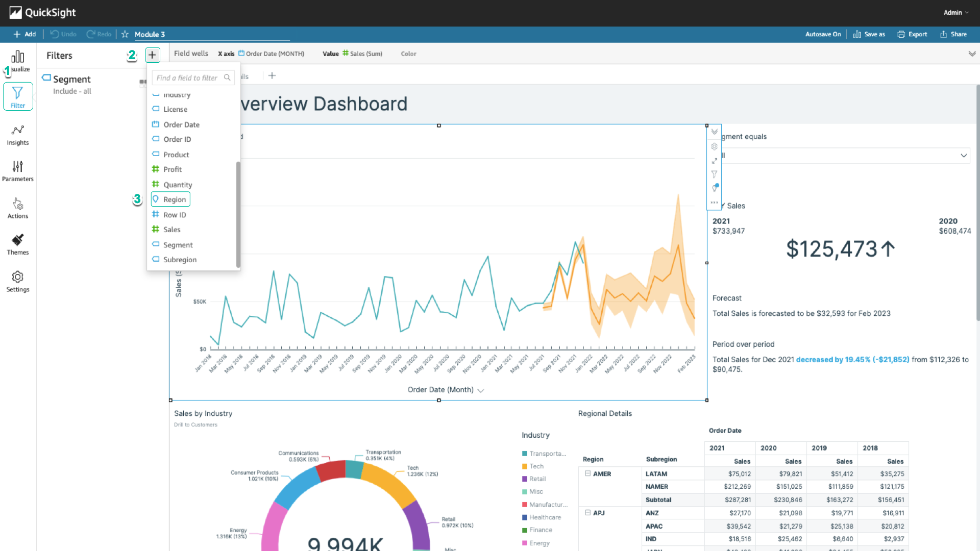
Task: Select Row ID field in filter list
Action: tap(175, 215)
